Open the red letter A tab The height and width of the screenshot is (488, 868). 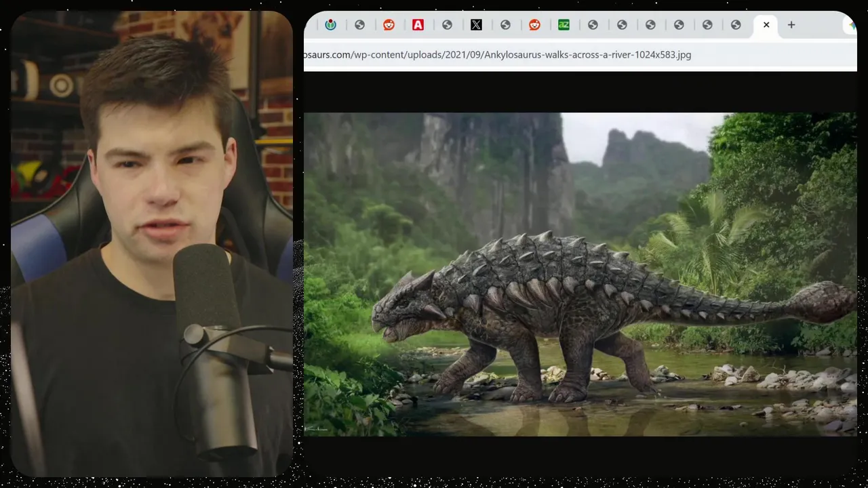pyautogui.click(x=418, y=25)
